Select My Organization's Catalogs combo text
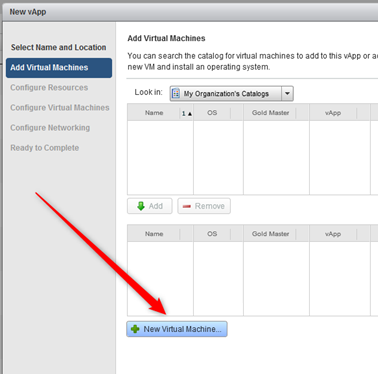 tap(226, 94)
